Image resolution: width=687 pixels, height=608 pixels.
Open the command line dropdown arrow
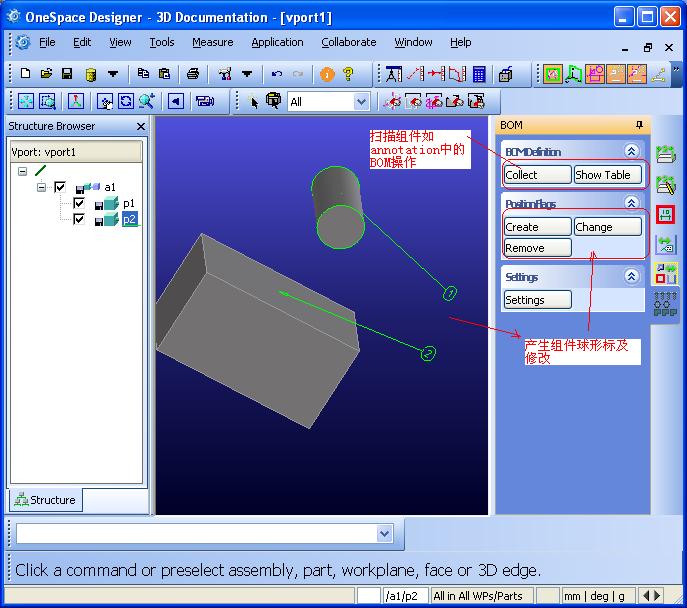coord(384,534)
